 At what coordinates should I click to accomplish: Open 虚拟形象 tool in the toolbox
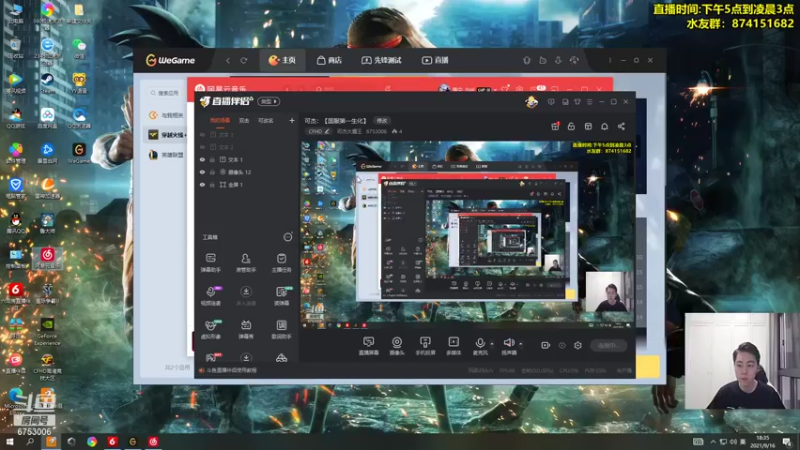pos(211,329)
